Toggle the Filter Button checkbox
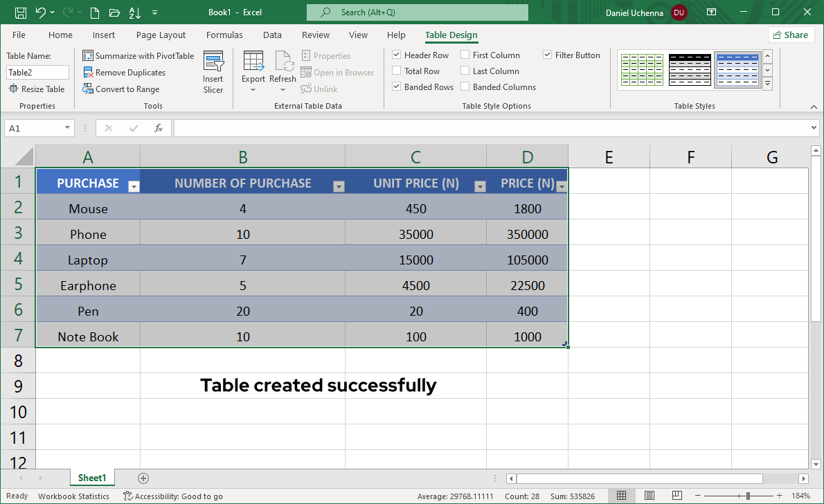 pos(548,55)
